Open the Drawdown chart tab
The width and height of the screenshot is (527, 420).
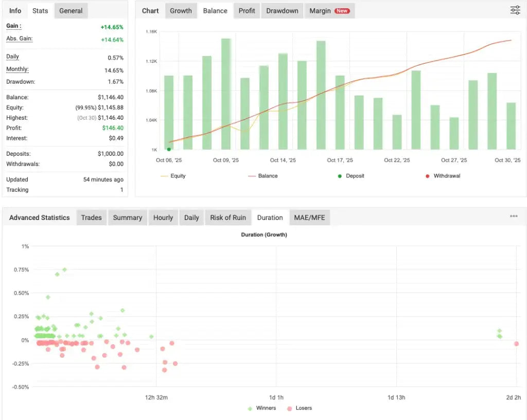click(282, 10)
